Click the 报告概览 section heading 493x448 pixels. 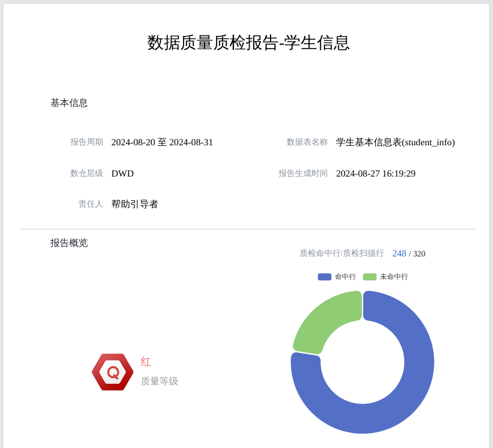click(69, 243)
